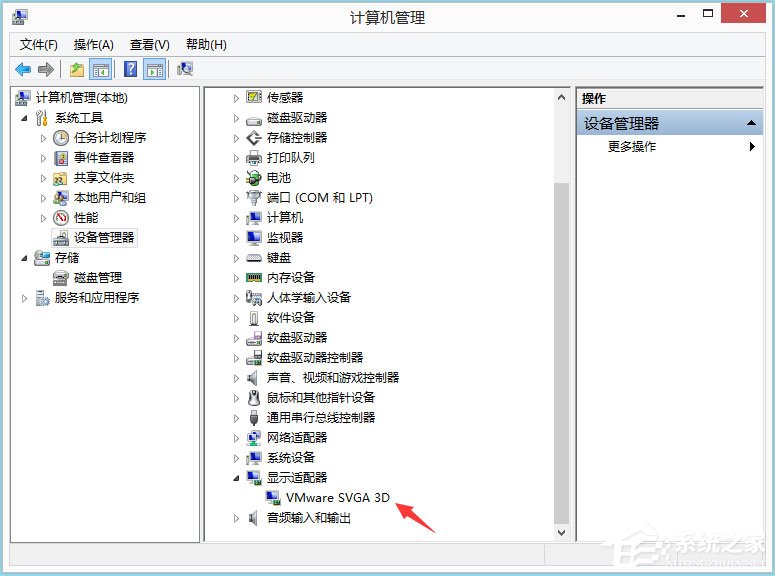775x576 pixels.
Task: Click the Up one level folder icon
Action: pyautogui.click(x=77, y=69)
